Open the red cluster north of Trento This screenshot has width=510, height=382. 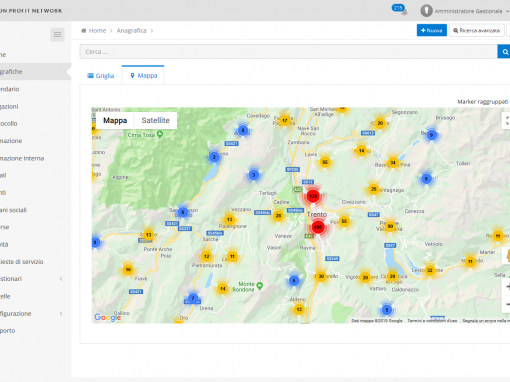point(313,196)
